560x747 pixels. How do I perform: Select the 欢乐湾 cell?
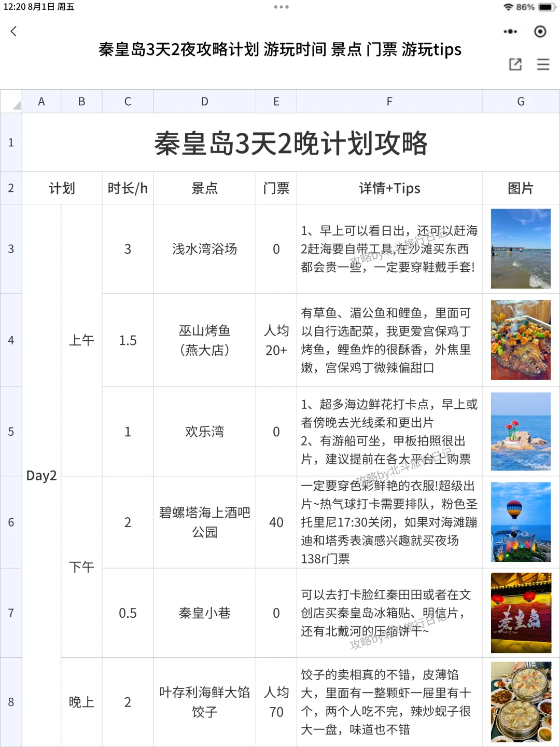tap(205, 432)
